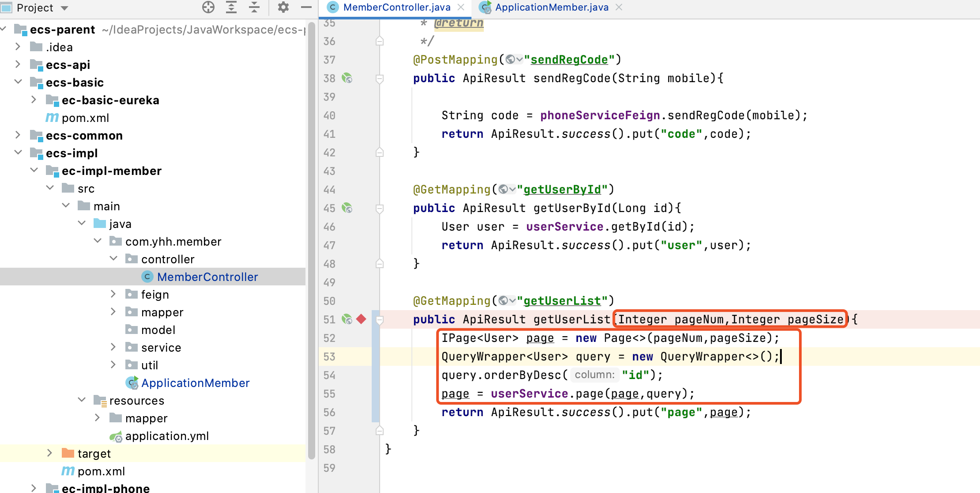The image size is (980, 493).
Task: Switch to the ApplicationMember.java tab
Action: (x=551, y=7)
